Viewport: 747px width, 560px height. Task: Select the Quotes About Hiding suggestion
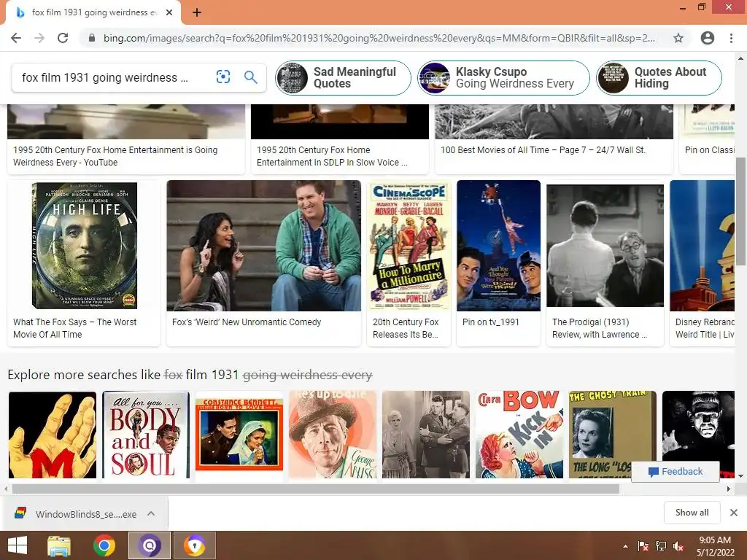tap(659, 77)
